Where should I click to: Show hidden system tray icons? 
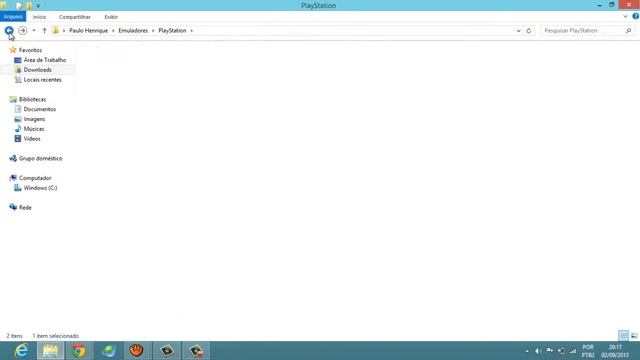pos(527,351)
